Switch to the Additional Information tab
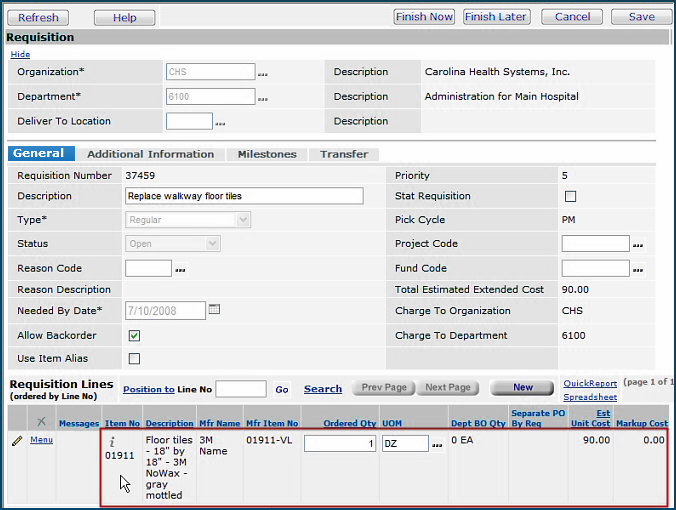This screenshot has height=510, width=676. click(x=150, y=154)
